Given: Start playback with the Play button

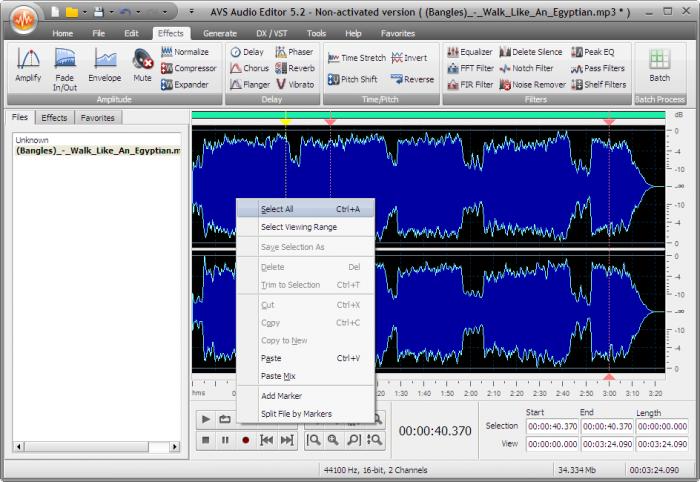Looking at the screenshot, I should [205, 419].
